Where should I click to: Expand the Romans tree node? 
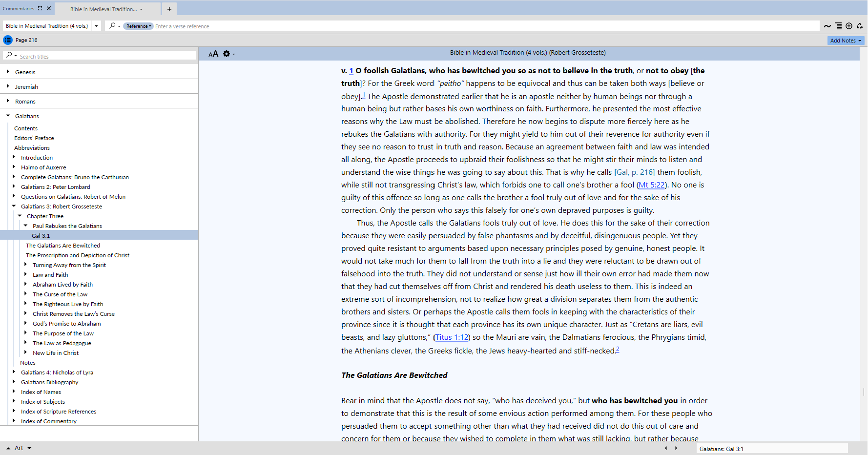[8, 101]
